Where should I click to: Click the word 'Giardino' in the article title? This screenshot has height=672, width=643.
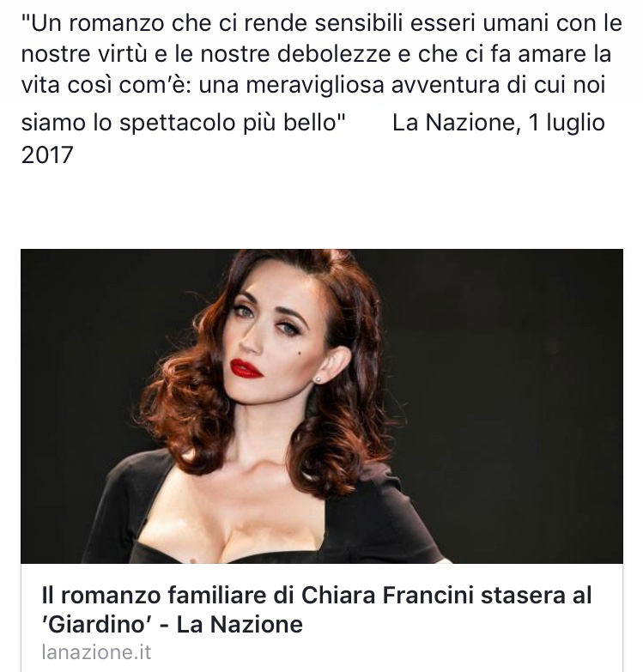click(97, 624)
